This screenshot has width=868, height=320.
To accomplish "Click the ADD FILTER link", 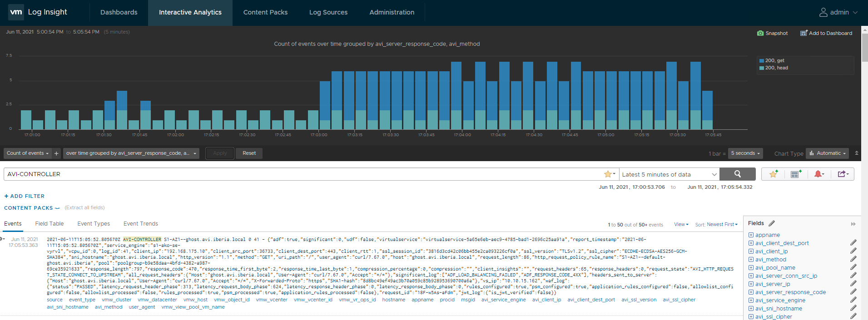I will coord(25,196).
